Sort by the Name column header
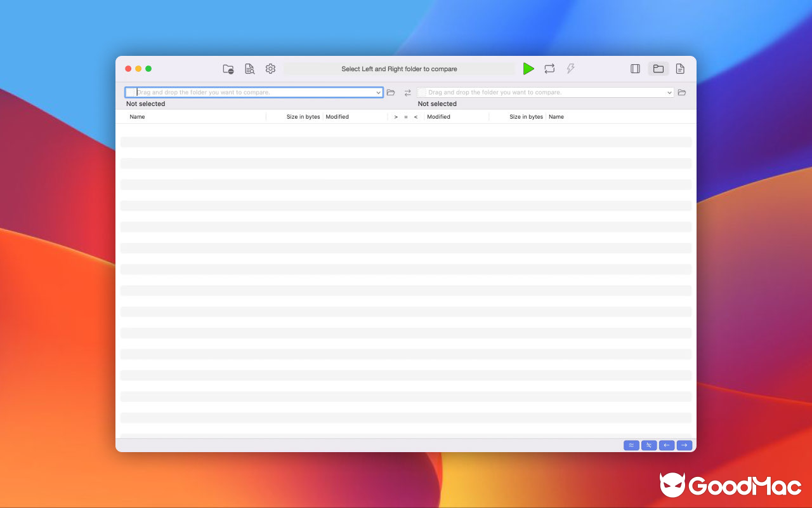Viewport: 812px width, 508px height. click(137, 116)
